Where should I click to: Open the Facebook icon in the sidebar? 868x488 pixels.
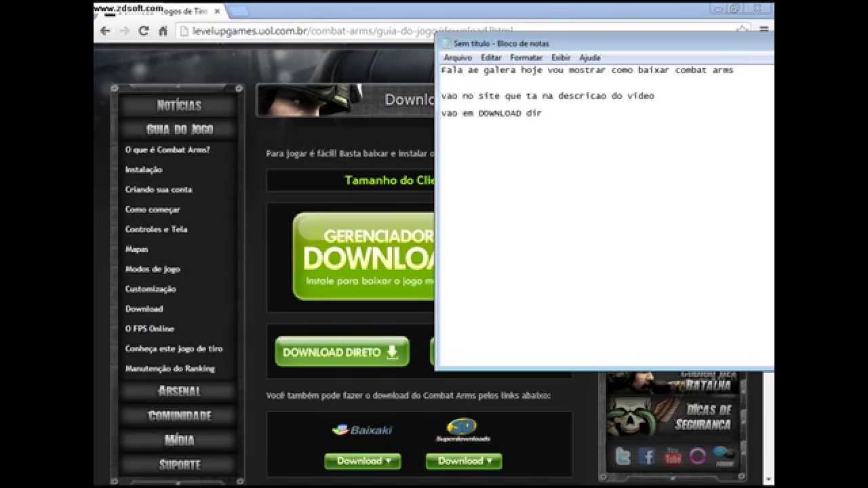pyautogui.click(x=648, y=456)
